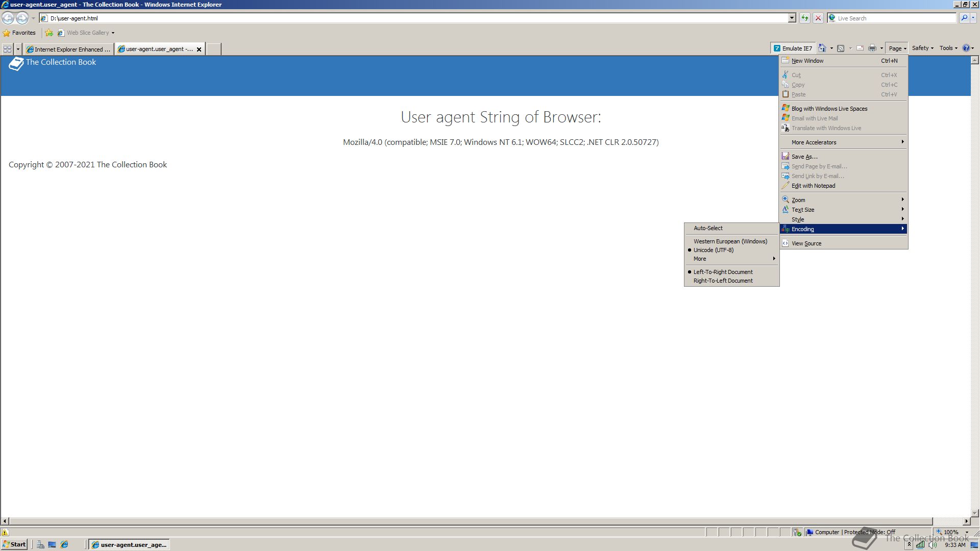
Task: Click the Help question mark icon
Action: tap(966, 48)
